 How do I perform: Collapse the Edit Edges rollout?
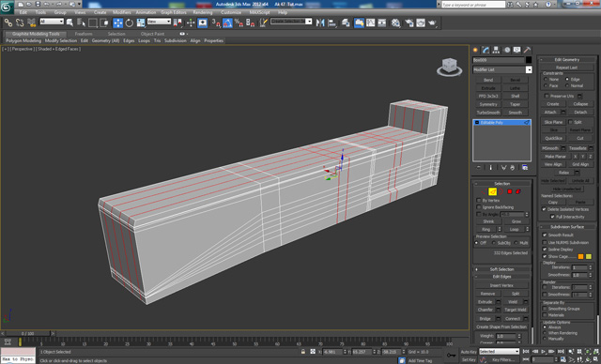pos(501,277)
